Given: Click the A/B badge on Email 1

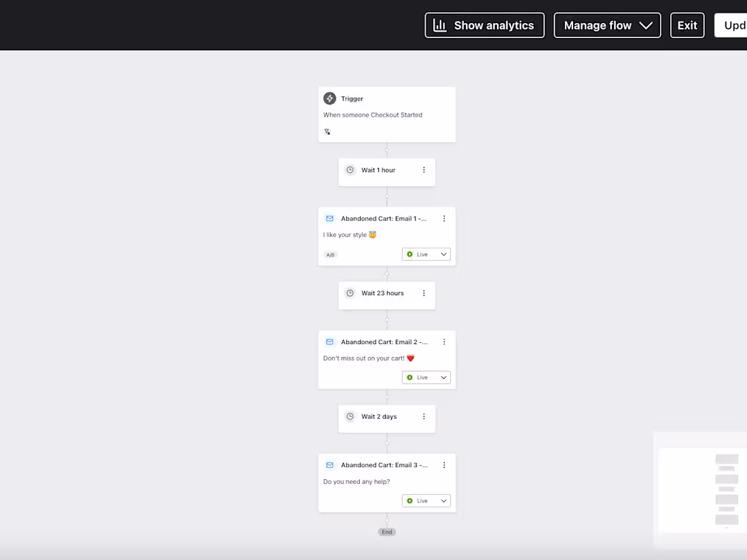Looking at the screenshot, I should [330, 254].
